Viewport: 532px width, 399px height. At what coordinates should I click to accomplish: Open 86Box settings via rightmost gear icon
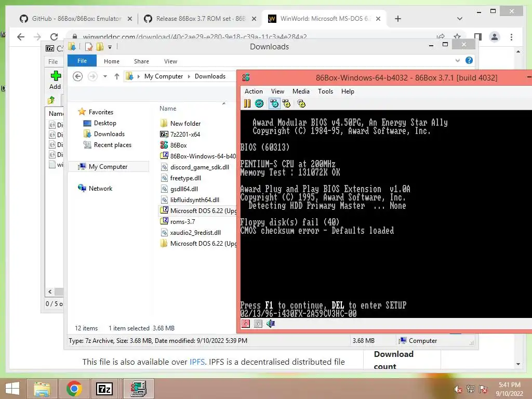click(301, 103)
